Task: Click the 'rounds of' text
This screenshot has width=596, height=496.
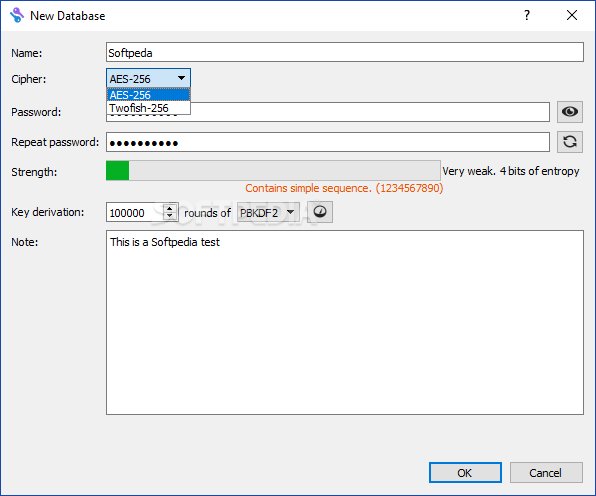Action: (x=207, y=213)
